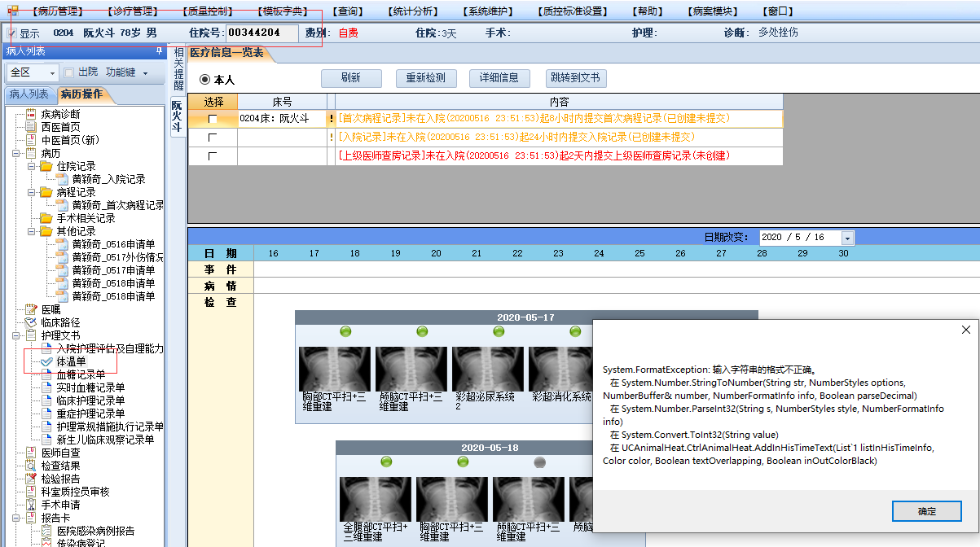Switch to the 病人列表 tab
980x547 pixels.
29,94
